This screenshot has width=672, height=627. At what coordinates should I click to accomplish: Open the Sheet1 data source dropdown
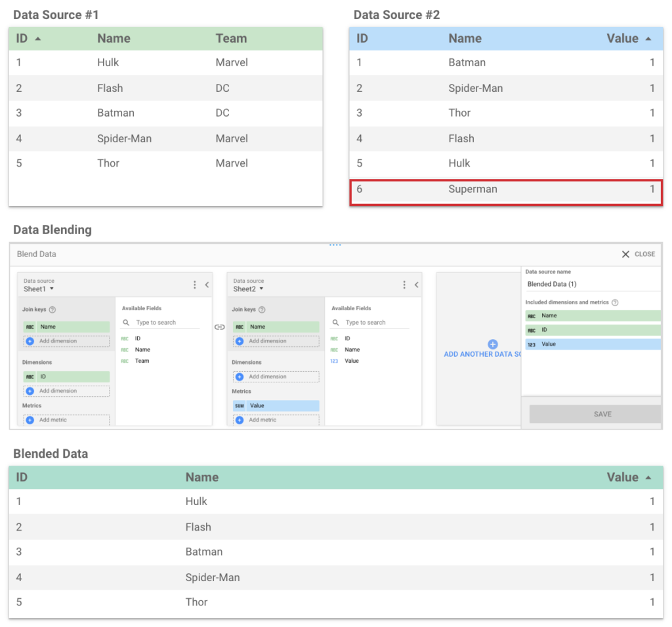point(39,289)
